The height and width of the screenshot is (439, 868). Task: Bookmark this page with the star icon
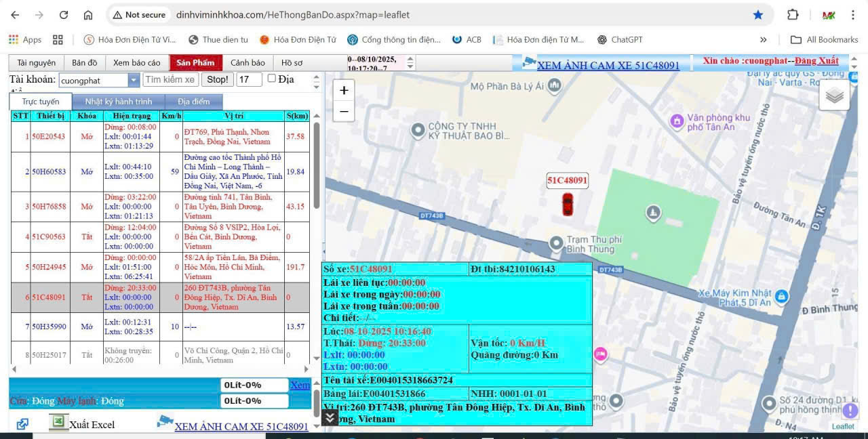[x=758, y=15]
